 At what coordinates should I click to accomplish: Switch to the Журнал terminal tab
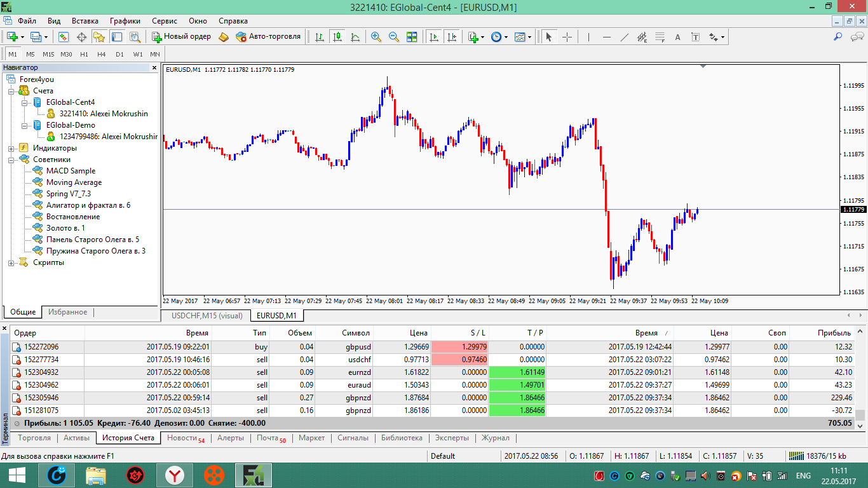pyautogui.click(x=496, y=438)
